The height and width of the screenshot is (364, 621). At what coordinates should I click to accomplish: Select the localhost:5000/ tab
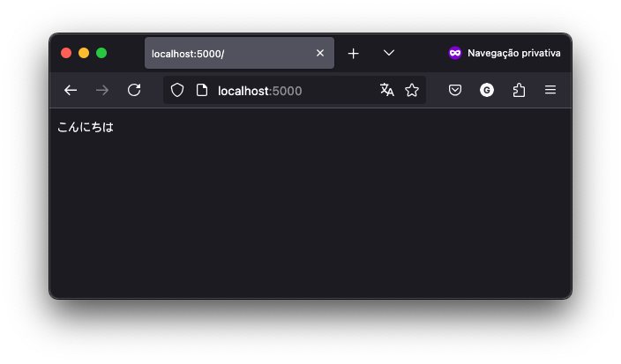click(229, 54)
